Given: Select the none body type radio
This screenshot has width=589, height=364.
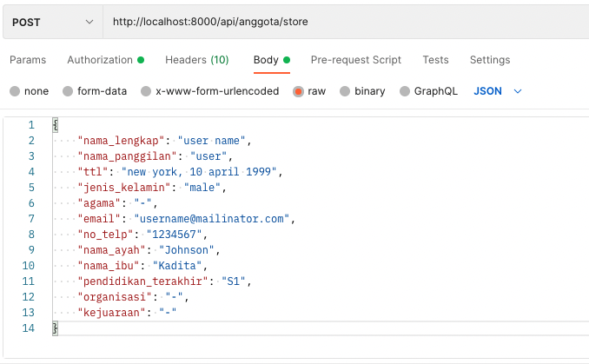Looking at the screenshot, I should [15, 91].
